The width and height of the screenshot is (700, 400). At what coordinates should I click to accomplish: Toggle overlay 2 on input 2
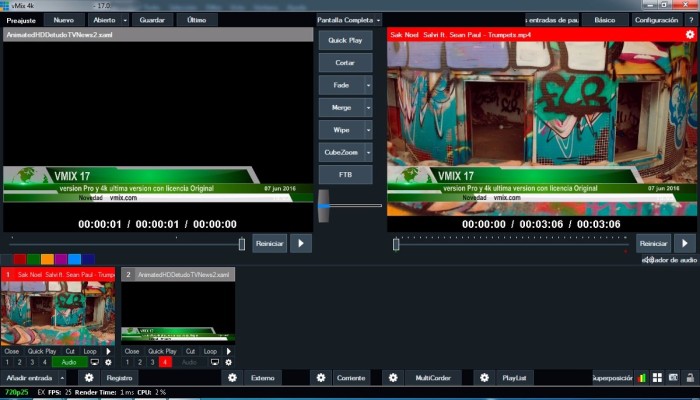coord(140,362)
